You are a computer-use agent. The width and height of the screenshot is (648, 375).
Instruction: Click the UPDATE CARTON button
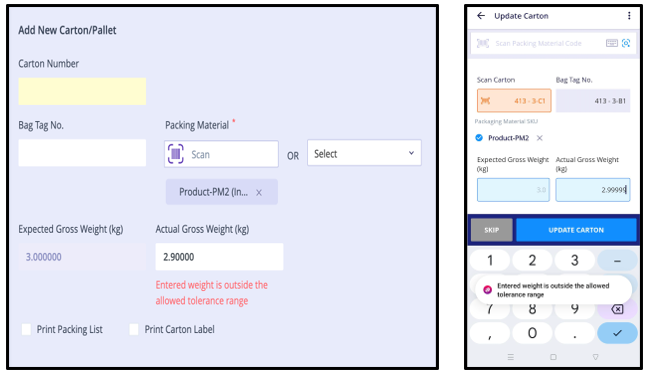click(x=576, y=230)
